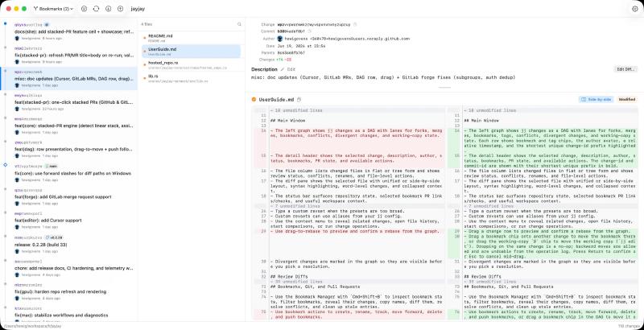Select the feat(forge) GitLab merge request change

(69, 196)
